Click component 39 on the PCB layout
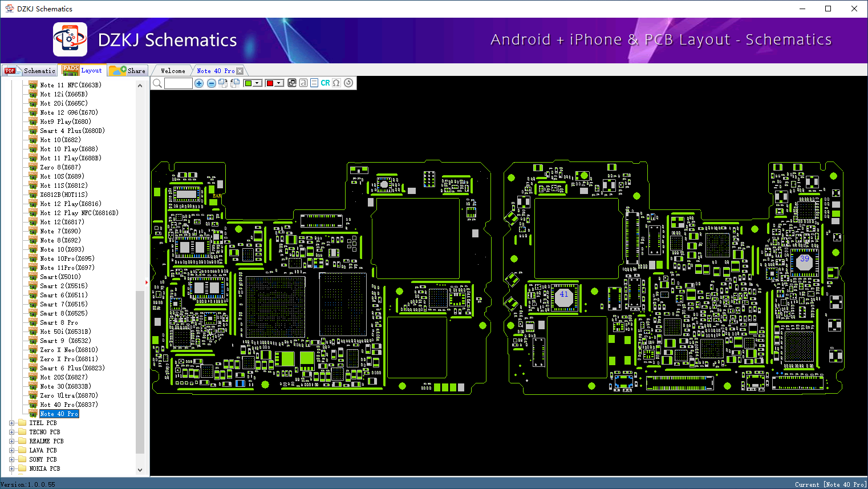The height and width of the screenshot is (489, 868). pos(805,262)
